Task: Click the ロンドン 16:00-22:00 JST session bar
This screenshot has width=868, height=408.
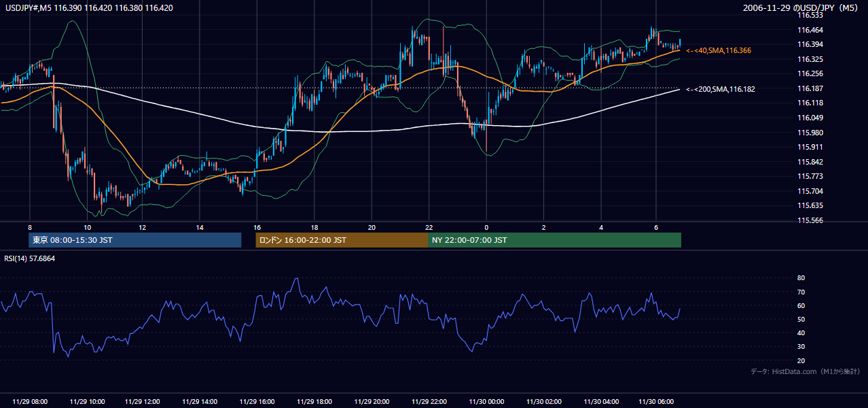Action: pos(342,240)
